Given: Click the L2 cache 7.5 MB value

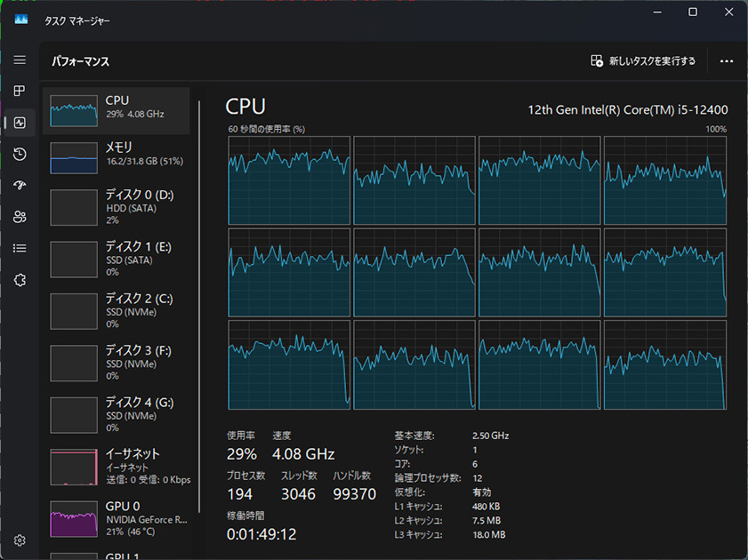Looking at the screenshot, I should click(x=487, y=520).
